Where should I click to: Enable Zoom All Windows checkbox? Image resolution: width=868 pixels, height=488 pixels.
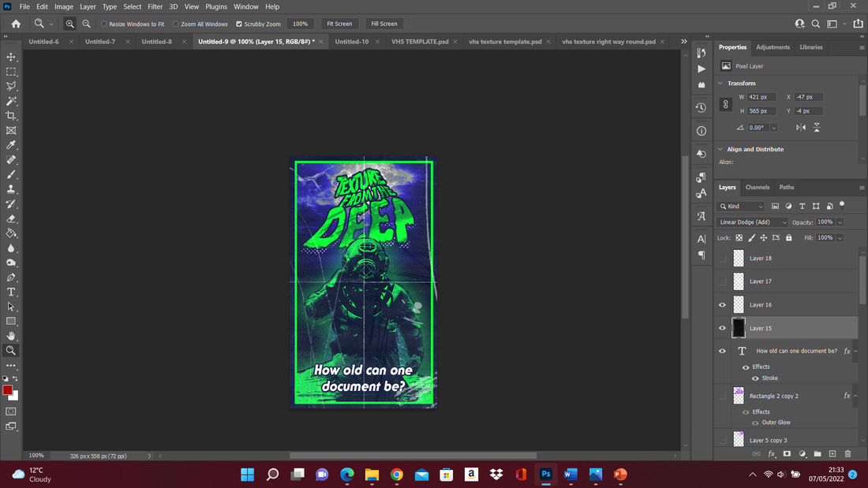tap(175, 24)
